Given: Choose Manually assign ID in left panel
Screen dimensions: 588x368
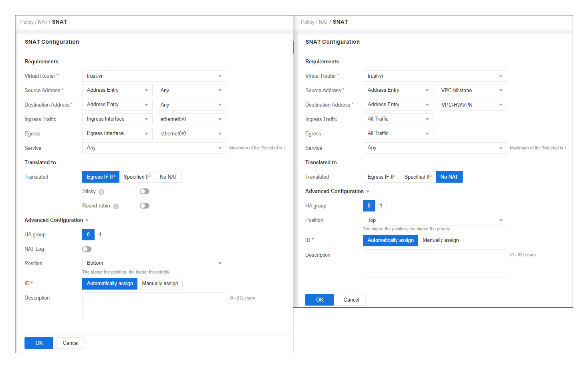Looking at the screenshot, I should click(x=160, y=284).
